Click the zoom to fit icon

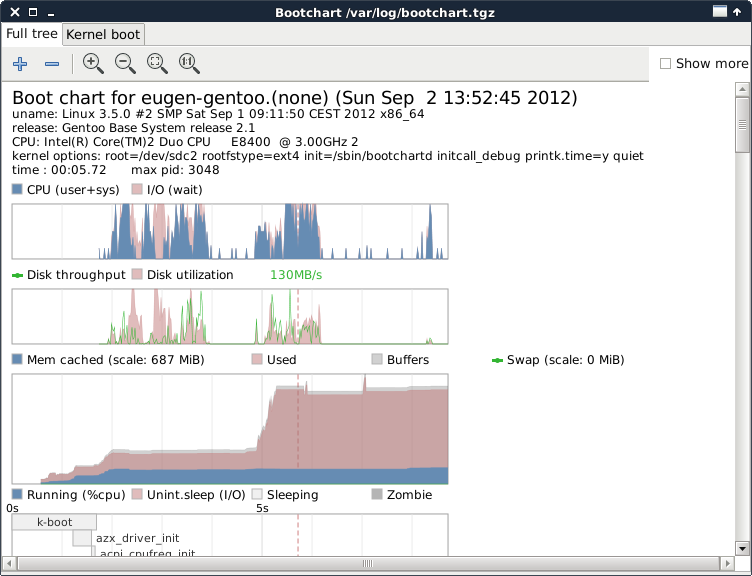[157, 63]
